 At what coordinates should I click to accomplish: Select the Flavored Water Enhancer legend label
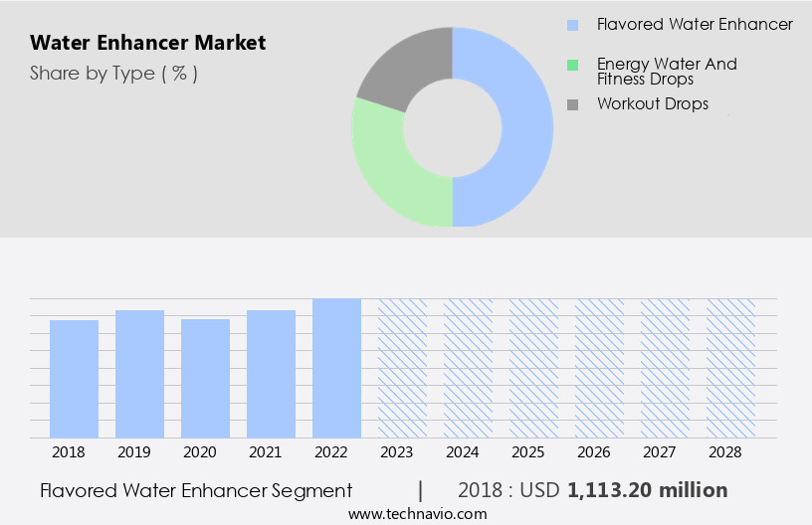coord(694,25)
